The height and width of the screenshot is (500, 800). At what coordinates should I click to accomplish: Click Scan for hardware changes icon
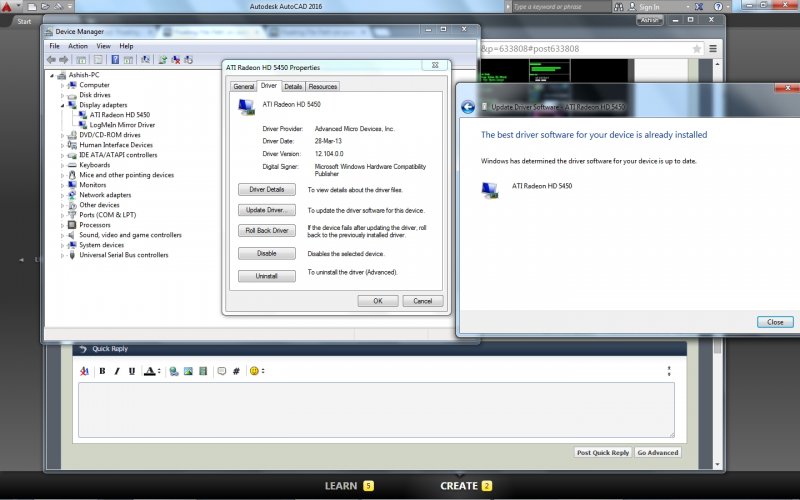pyautogui.click(x=145, y=60)
